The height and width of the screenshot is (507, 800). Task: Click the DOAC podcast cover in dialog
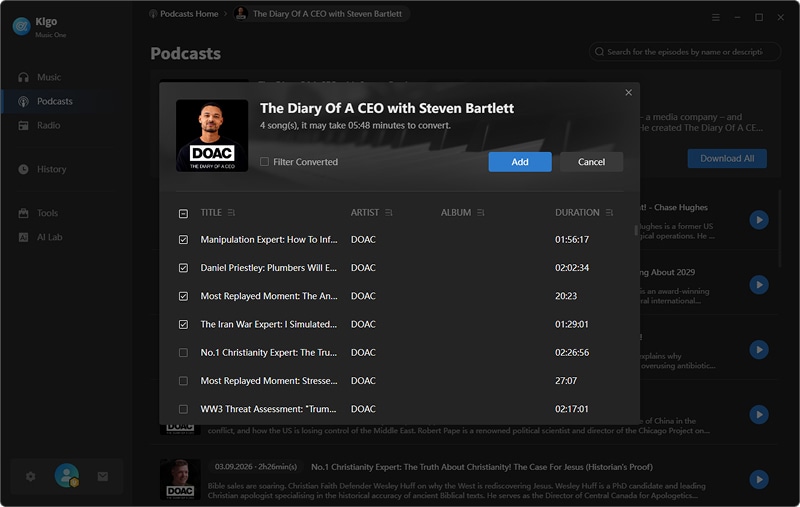click(x=212, y=135)
